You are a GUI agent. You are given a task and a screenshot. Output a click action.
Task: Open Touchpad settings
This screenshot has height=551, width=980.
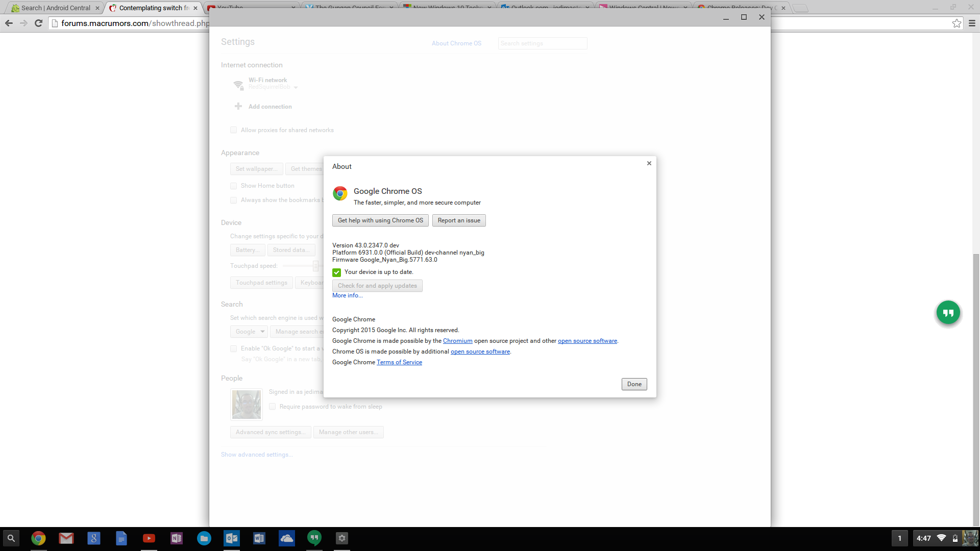[x=261, y=283]
